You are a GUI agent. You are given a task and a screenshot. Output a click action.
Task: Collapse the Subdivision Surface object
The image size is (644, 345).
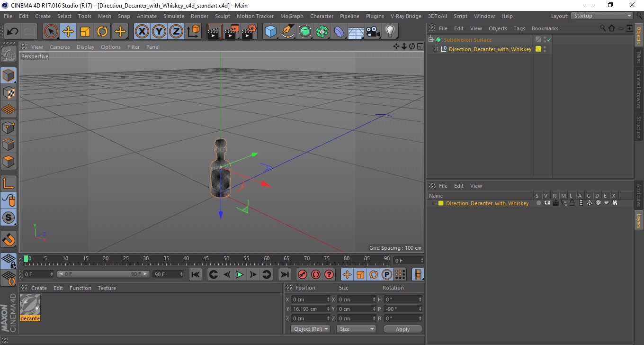pos(430,40)
